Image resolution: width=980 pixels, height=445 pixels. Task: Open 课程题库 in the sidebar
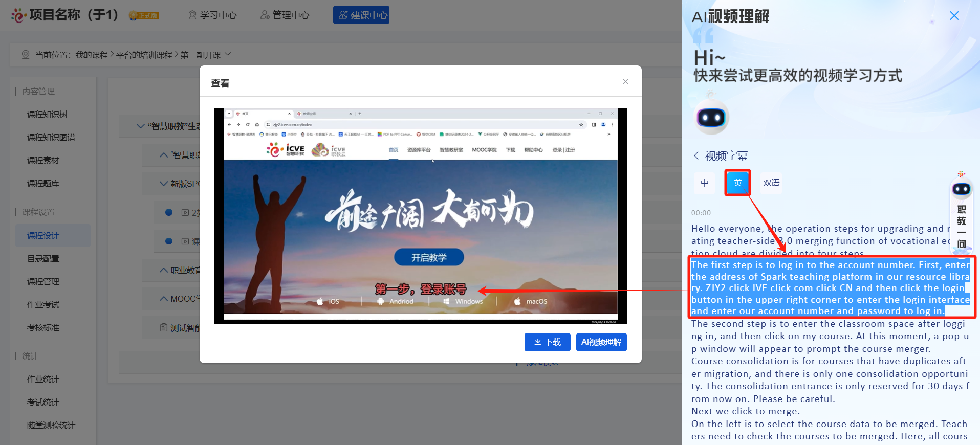click(43, 184)
